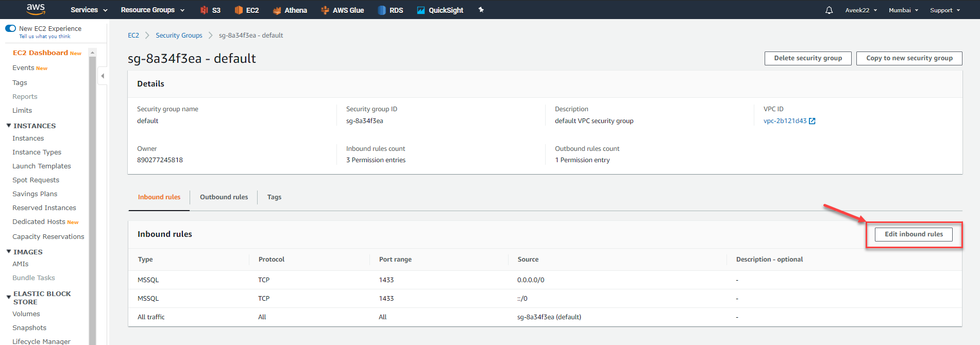Open the Services dropdown
Viewport: 980px width, 345px height.
click(89, 10)
